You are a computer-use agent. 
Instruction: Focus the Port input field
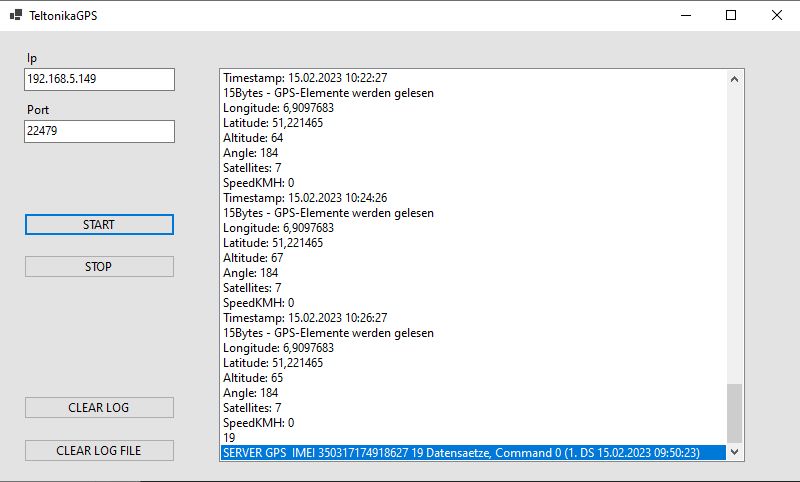click(x=99, y=132)
